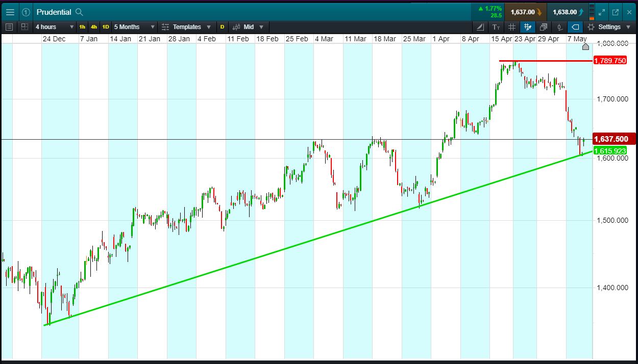
Task: Click the grey alert marker on price axis
Action: tap(585, 47)
